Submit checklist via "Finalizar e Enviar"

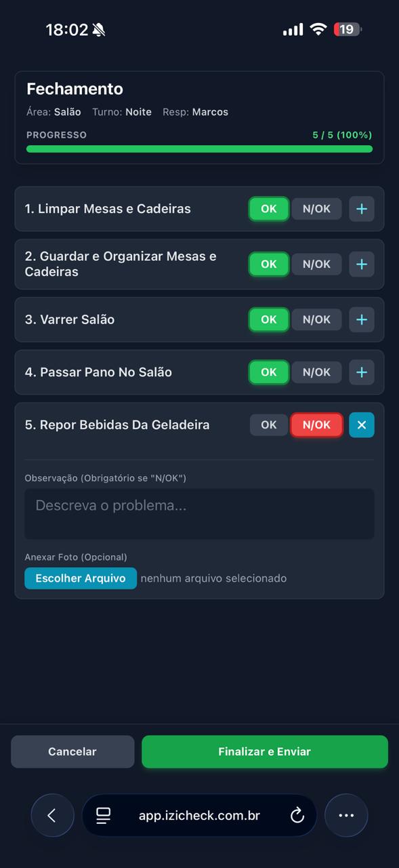[265, 751]
